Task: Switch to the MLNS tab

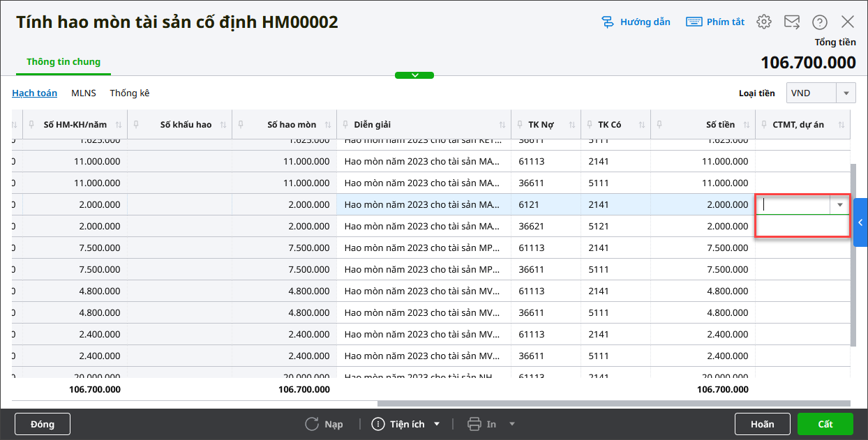Action: [83, 93]
